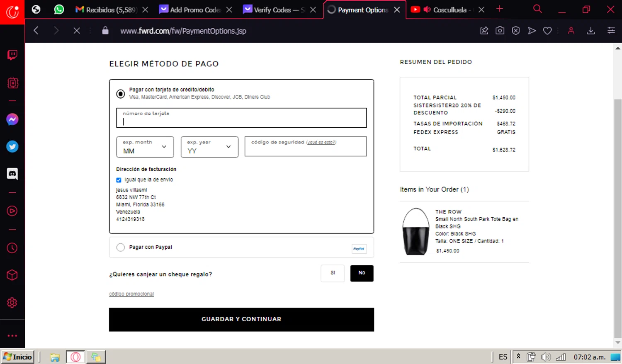Click the page scrollbar up arrow
The height and width of the screenshot is (364, 622).
(x=618, y=48)
